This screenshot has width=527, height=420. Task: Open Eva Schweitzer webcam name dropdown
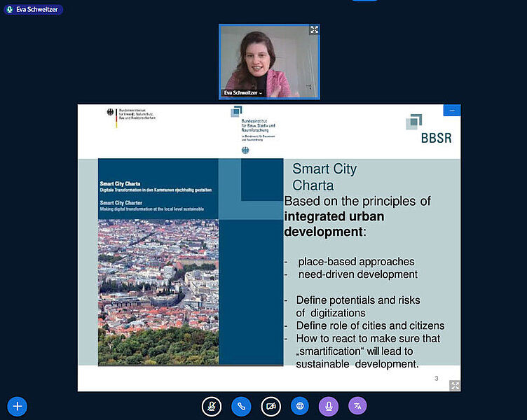pyautogui.click(x=243, y=92)
